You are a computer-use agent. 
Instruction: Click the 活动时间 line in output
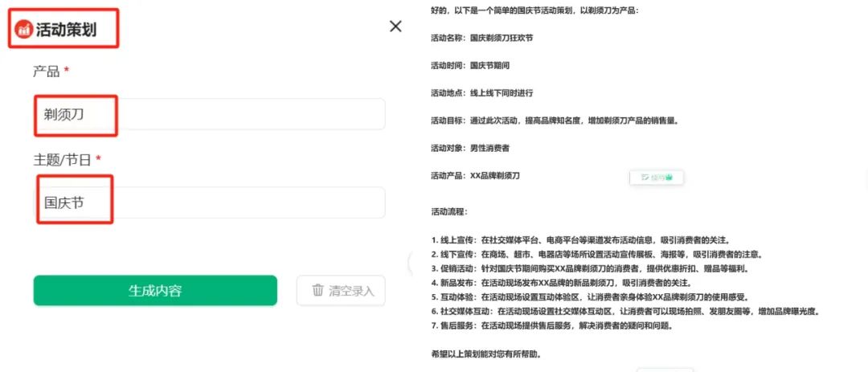(x=470, y=65)
